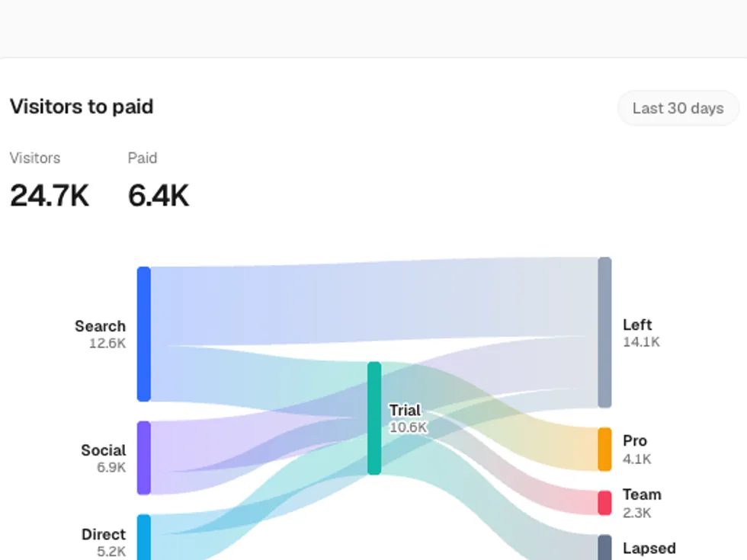This screenshot has width=747, height=560.
Task: Click the "Social" node label
Action: [x=104, y=450]
